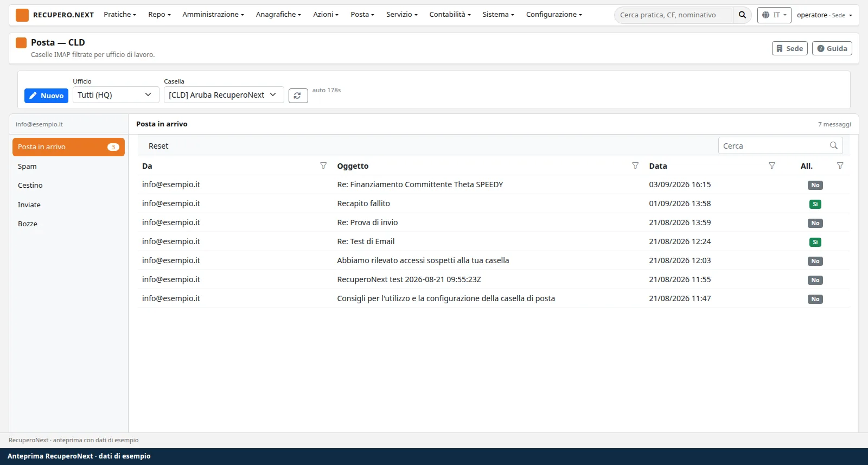
Task: Open the Servizio menu
Action: [x=402, y=15]
